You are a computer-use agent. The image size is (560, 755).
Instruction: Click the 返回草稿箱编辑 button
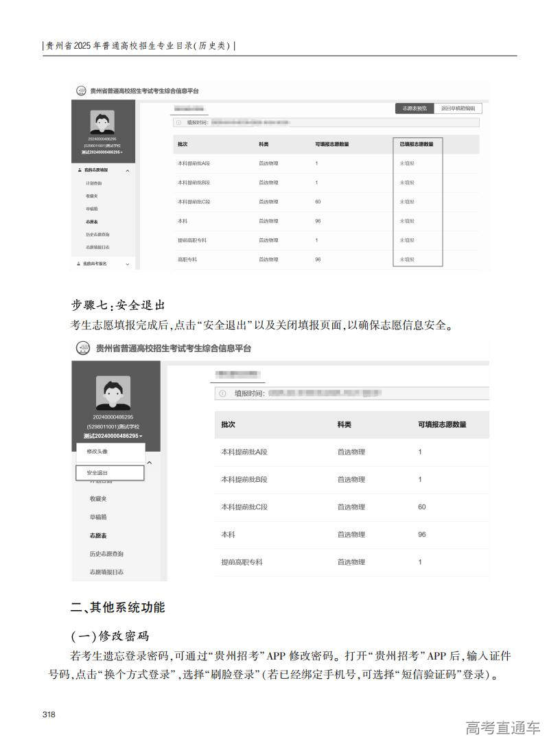(x=458, y=108)
